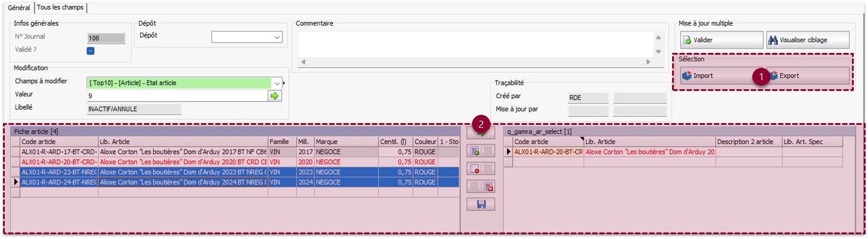Viewport: 868px width, 239px height.
Task: Click the Mill. column header in Fiche article
Action: click(x=305, y=142)
